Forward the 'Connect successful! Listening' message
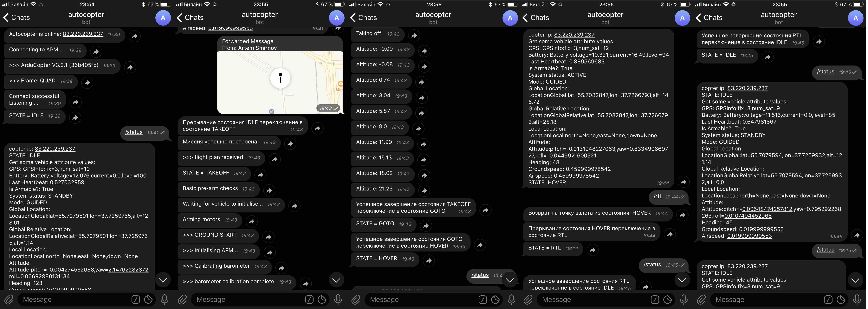This screenshot has width=868, height=309. pyautogui.click(x=75, y=102)
